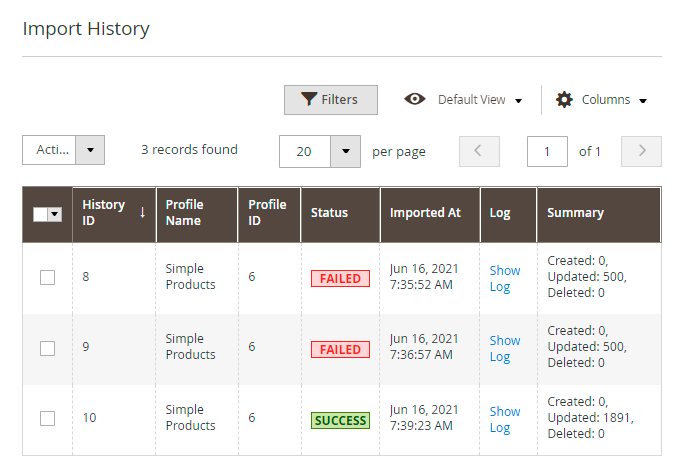
Task: Click the Status column header
Action: (x=329, y=213)
